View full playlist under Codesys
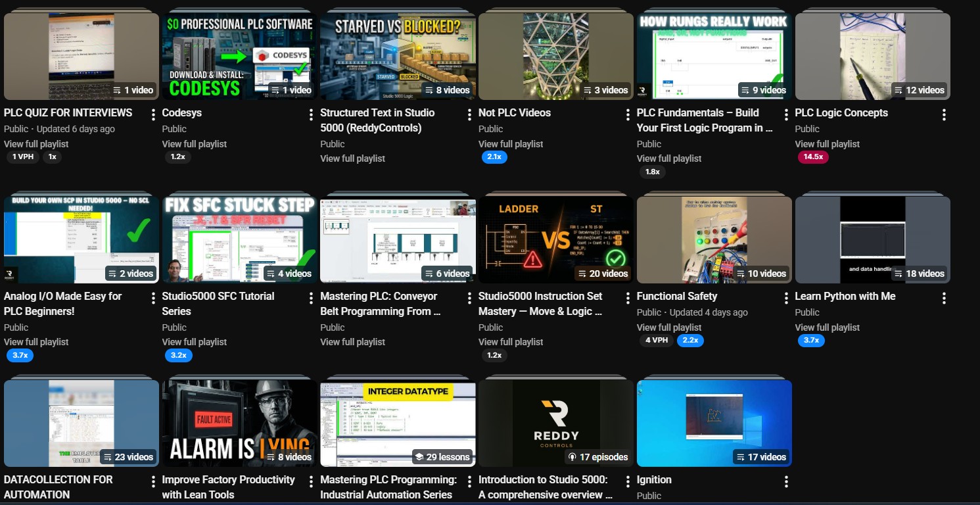Image resolution: width=980 pixels, height=505 pixels. coord(195,144)
